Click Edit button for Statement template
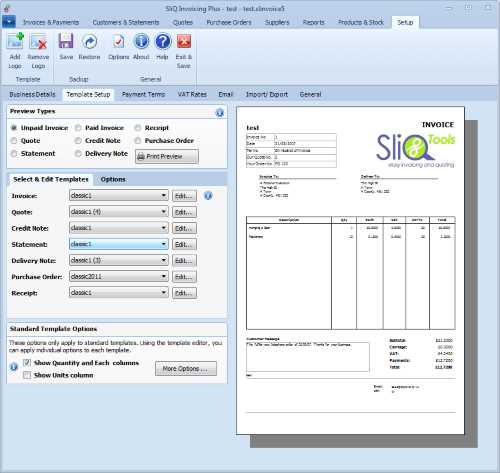The height and width of the screenshot is (473, 500). (x=184, y=244)
